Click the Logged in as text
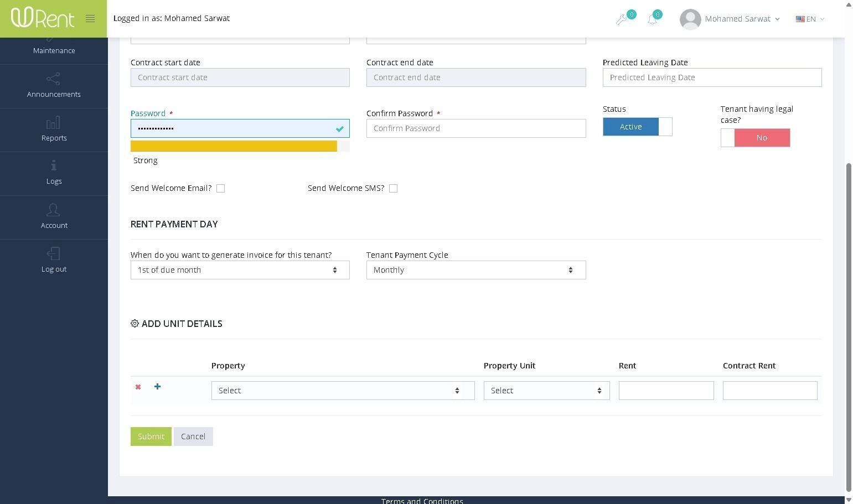 [x=172, y=18]
